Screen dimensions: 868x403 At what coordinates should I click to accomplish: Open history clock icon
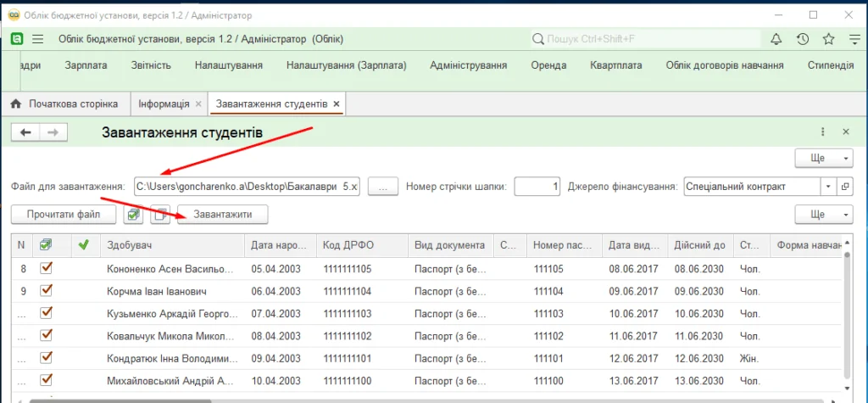pyautogui.click(x=802, y=39)
